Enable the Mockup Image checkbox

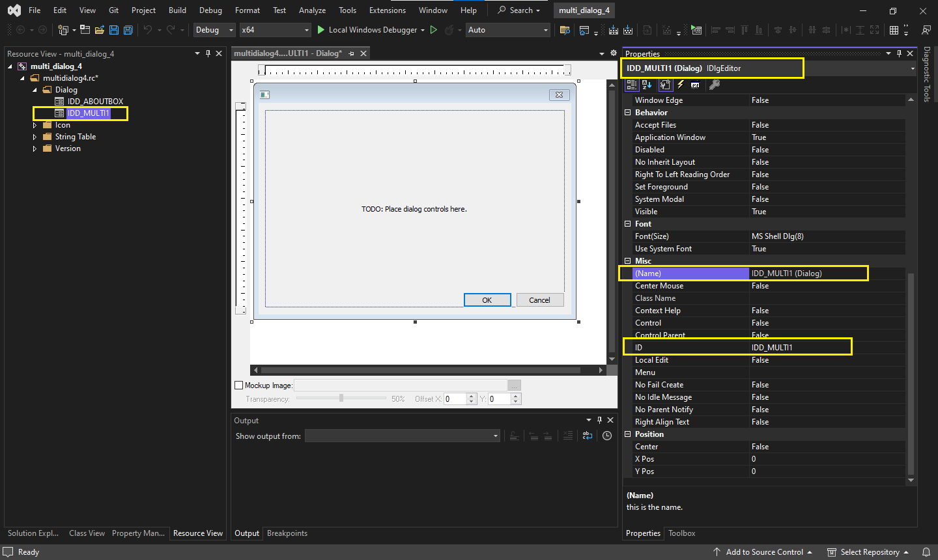239,385
